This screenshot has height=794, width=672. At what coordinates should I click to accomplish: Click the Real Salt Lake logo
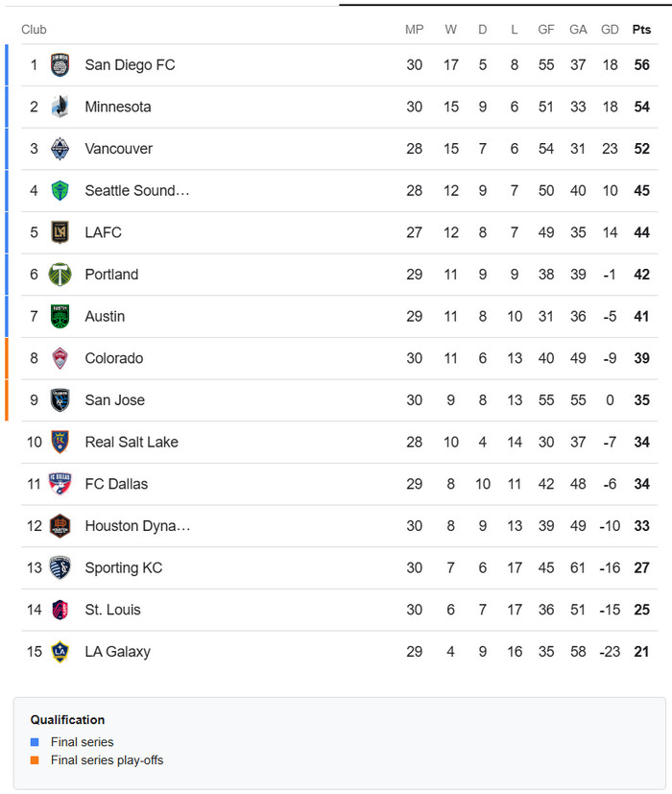60,442
